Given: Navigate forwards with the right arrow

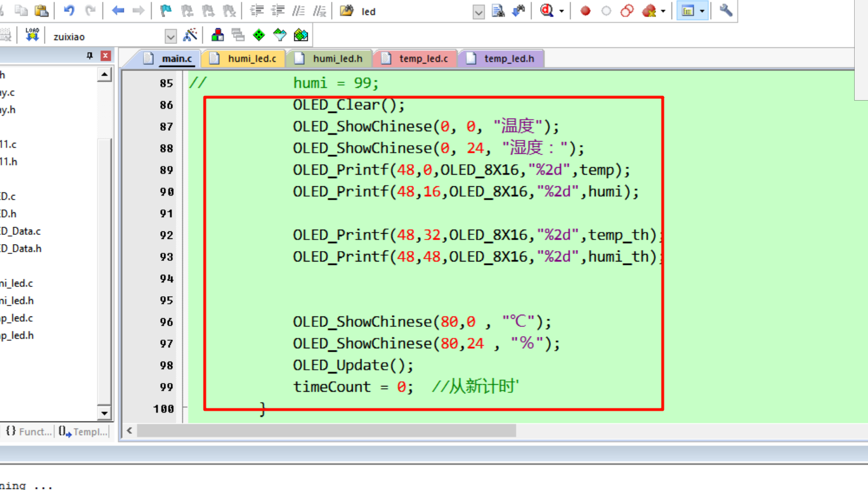Looking at the screenshot, I should [x=138, y=10].
